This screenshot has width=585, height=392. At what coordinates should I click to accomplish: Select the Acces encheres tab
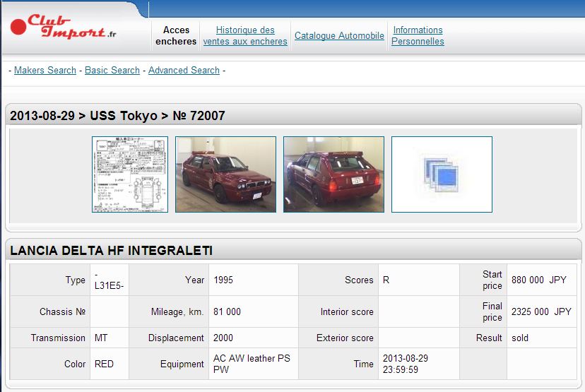[176, 35]
